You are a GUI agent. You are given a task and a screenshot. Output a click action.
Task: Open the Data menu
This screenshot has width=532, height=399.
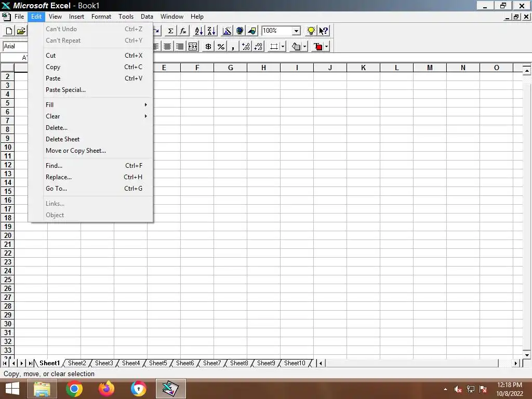click(x=147, y=17)
